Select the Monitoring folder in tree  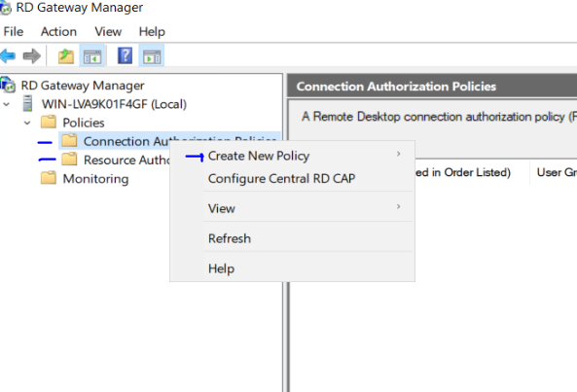pos(95,179)
